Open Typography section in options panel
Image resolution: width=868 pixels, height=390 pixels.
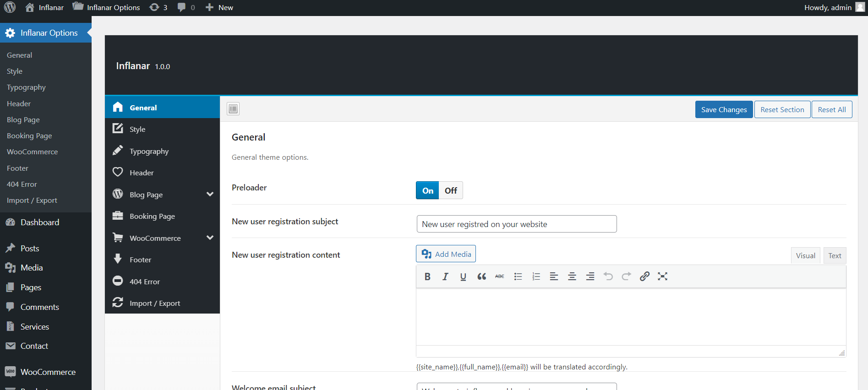162,151
